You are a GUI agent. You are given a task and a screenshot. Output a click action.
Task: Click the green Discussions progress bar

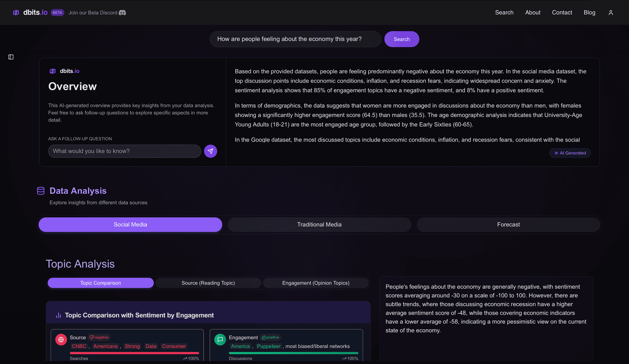(294, 353)
